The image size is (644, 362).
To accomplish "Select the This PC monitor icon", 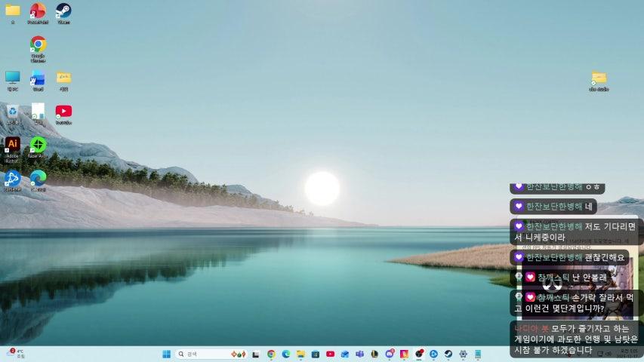I will coord(12,78).
